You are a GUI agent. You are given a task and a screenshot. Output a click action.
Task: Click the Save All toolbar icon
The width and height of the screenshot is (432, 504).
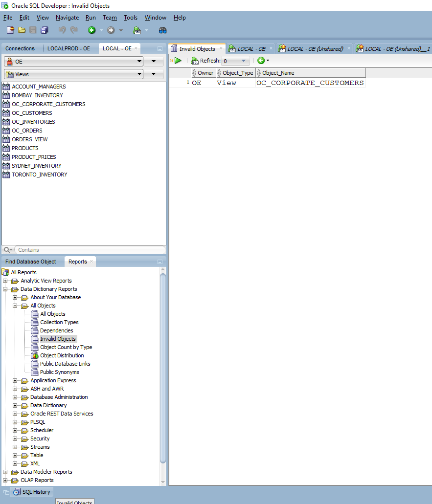44,30
